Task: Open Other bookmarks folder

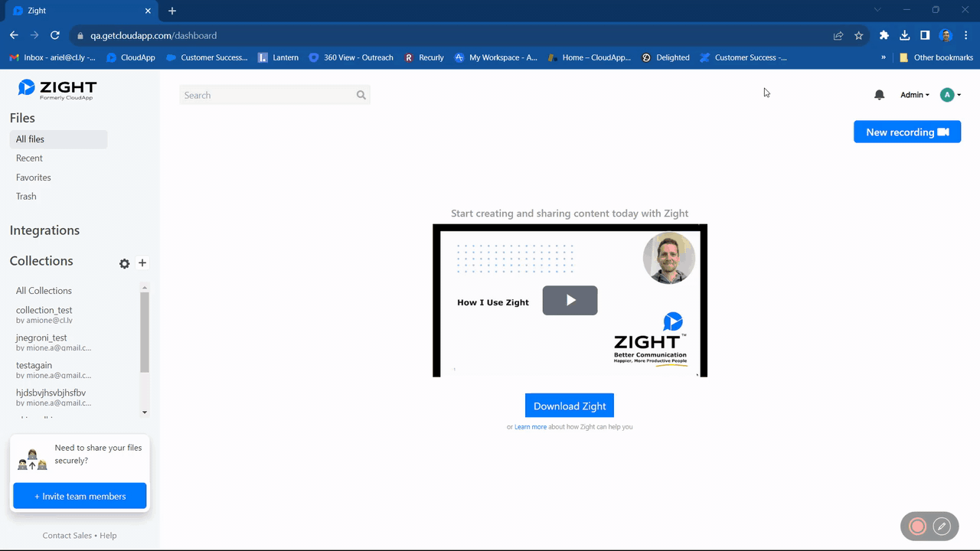Action: pyautogui.click(x=936, y=57)
